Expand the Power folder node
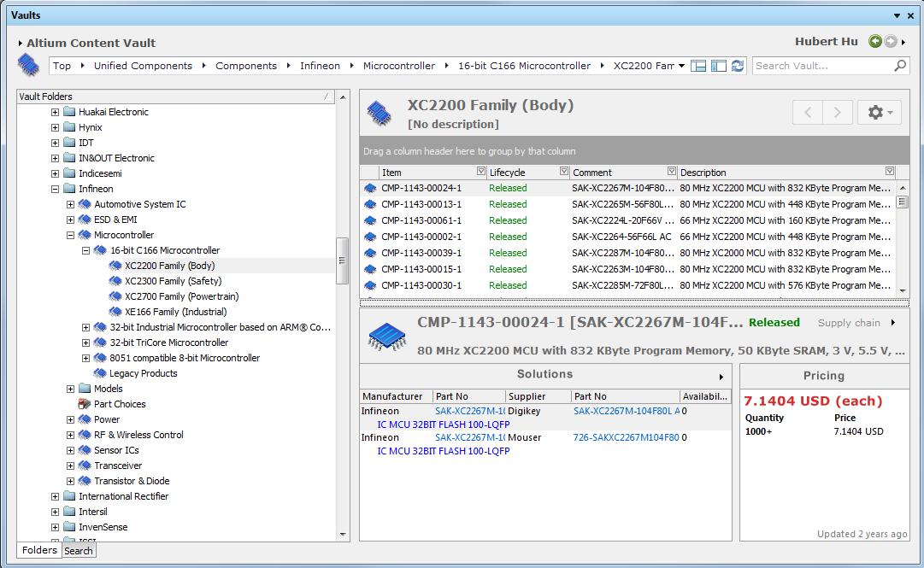 tap(71, 419)
